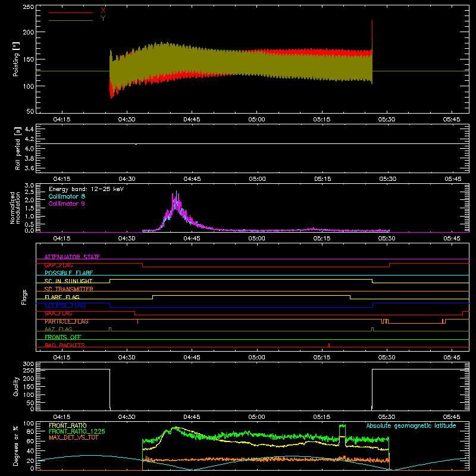Image resolution: width=476 pixels, height=476 pixels.
Task: Click the olive Y legend label
Action: [x=103, y=18]
